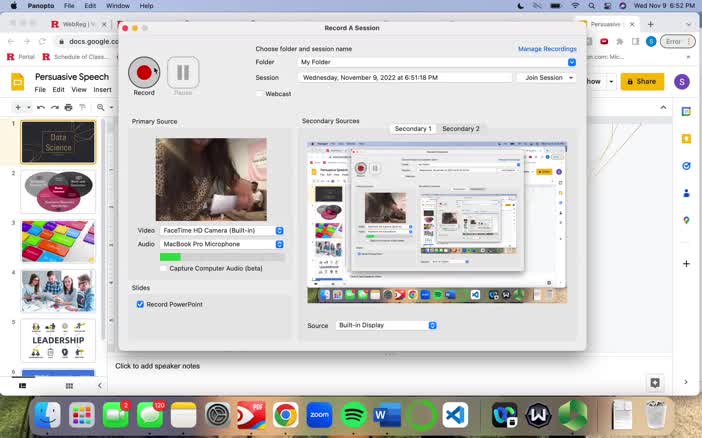Enable the Webcast checkbox

pyautogui.click(x=260, y=94)
